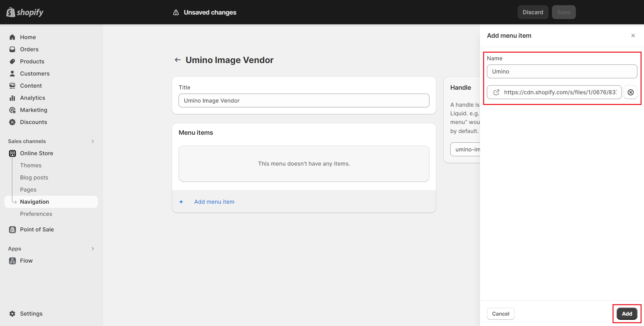Click the Shopify logo icon
Screen dimensions: 644x326
tap(11, 12)
